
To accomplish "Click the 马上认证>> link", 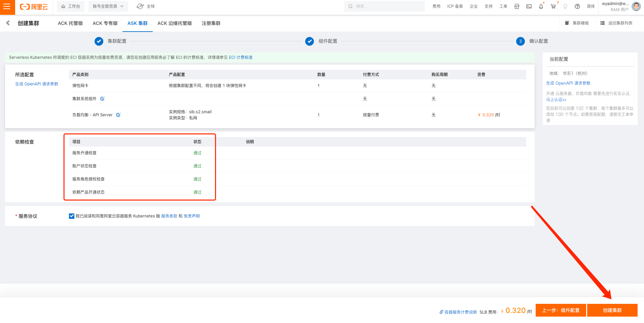I will pos(556,100).
